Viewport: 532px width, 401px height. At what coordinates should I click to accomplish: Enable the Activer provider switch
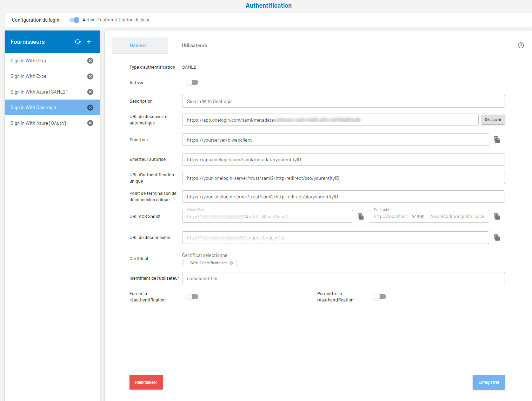click(192, 82)
